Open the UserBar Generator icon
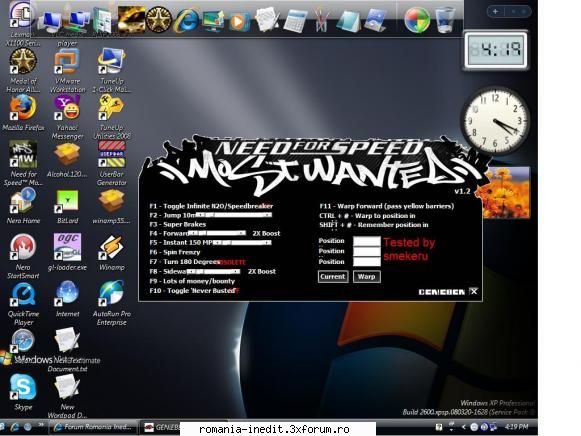The width and height of the screenshot is (581, 436). (112, 163)
